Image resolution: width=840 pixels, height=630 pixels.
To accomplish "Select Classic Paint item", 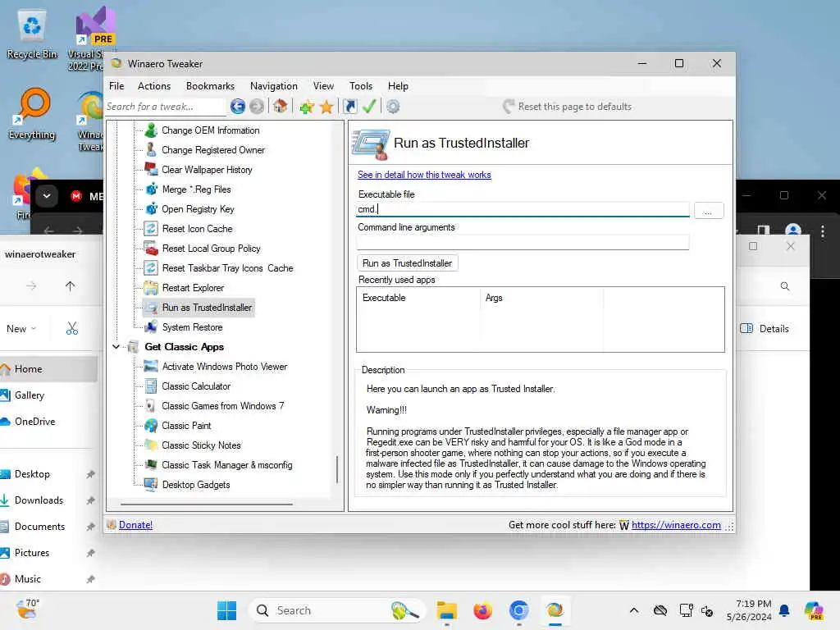I will pyautogui.click(x=186, y=426).
